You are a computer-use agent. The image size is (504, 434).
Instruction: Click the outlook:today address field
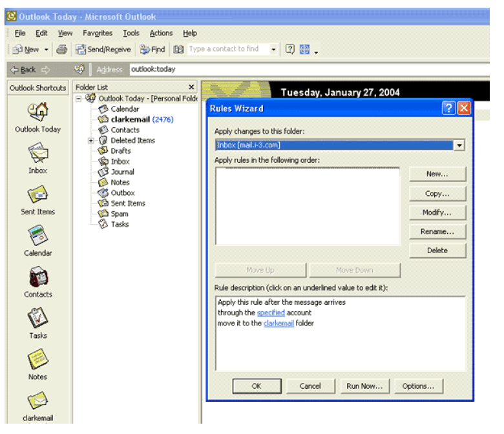[x=309, y=69]
